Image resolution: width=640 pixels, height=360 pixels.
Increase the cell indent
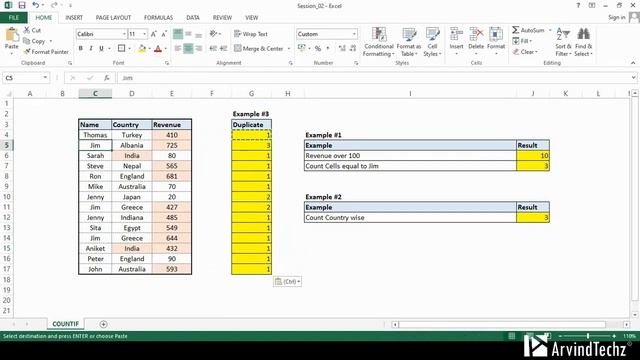coord(223,49)
